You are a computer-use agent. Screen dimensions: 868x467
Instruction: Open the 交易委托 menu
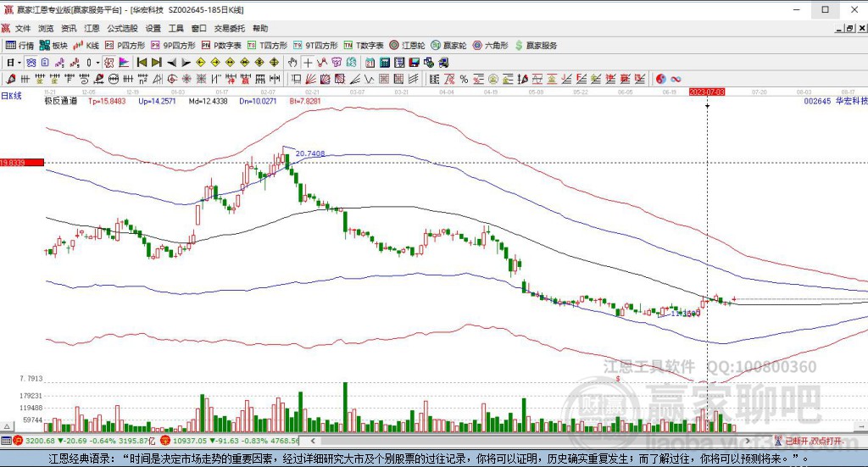coord(230,28)
